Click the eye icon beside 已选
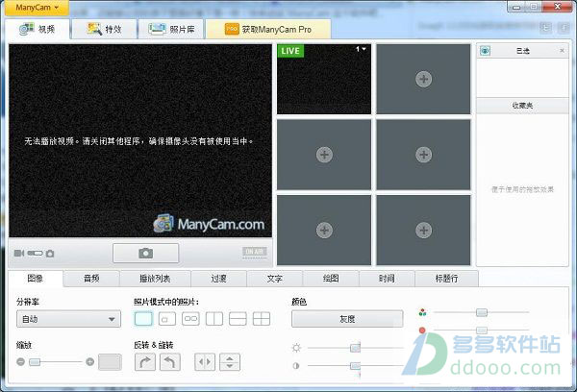The width and height of the screenshot is (577, 392). (x=485, y=51)
